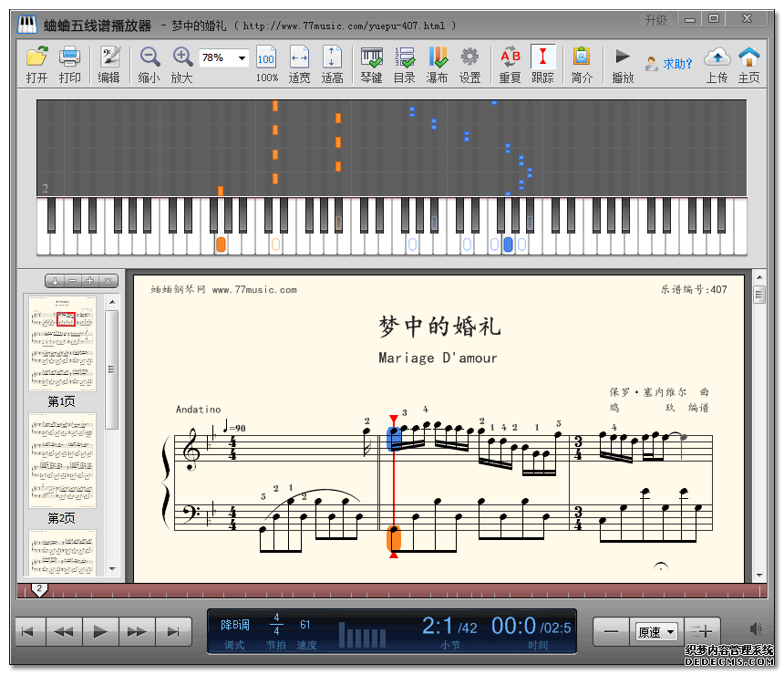Click the blue highlighted piano key
The width and height of the screenshot is (784, 675).
[x=508, y=244]
